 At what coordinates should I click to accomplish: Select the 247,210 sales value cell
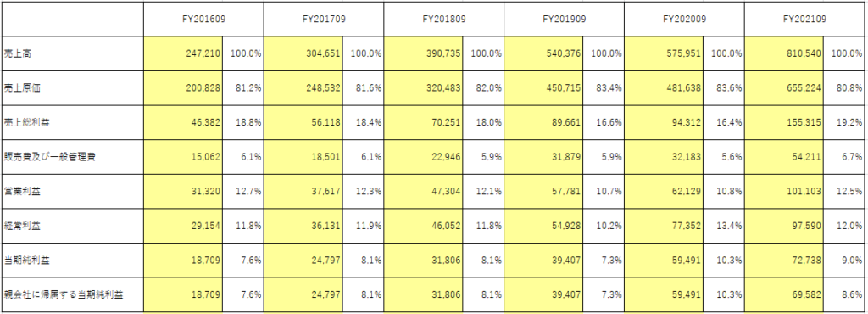(183, 53)
